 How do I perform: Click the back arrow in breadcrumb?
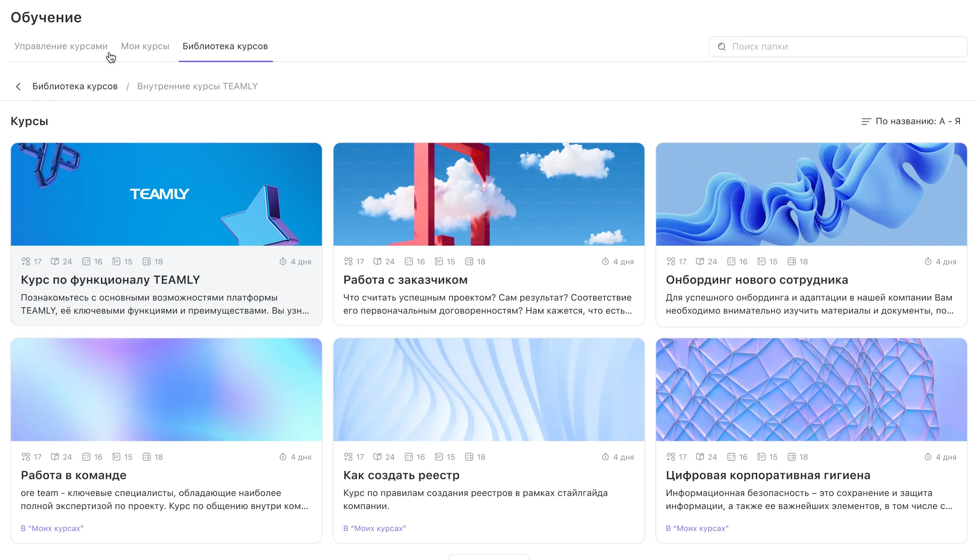coord(18,86)
